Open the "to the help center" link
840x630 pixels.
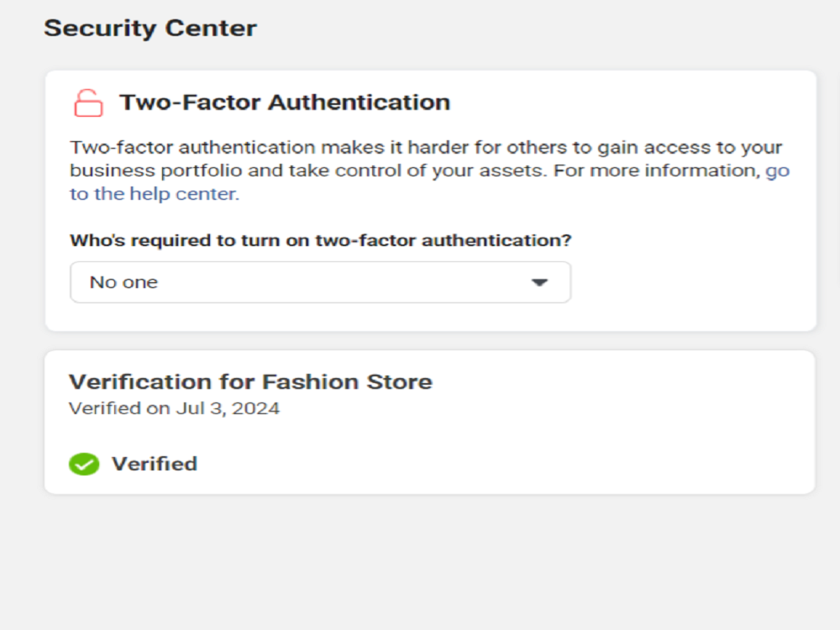point(154,194)
